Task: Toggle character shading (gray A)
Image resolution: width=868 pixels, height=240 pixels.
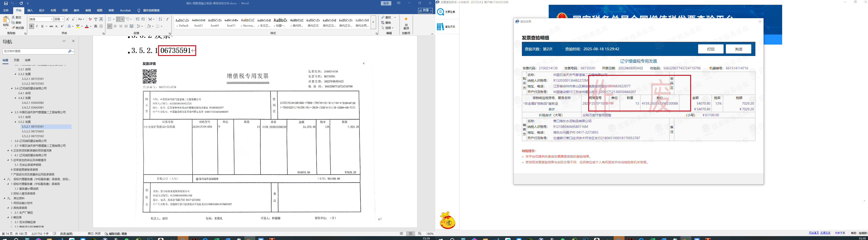Action: click(96, 26)
